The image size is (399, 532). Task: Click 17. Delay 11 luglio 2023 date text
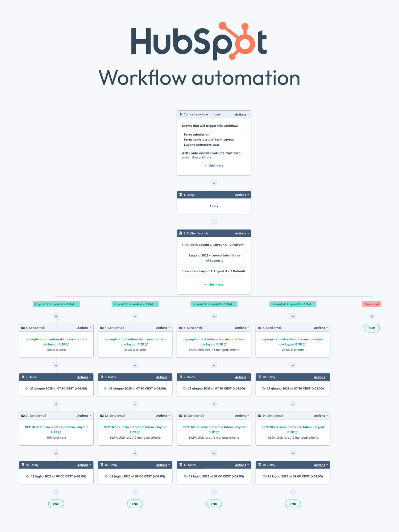214,476
